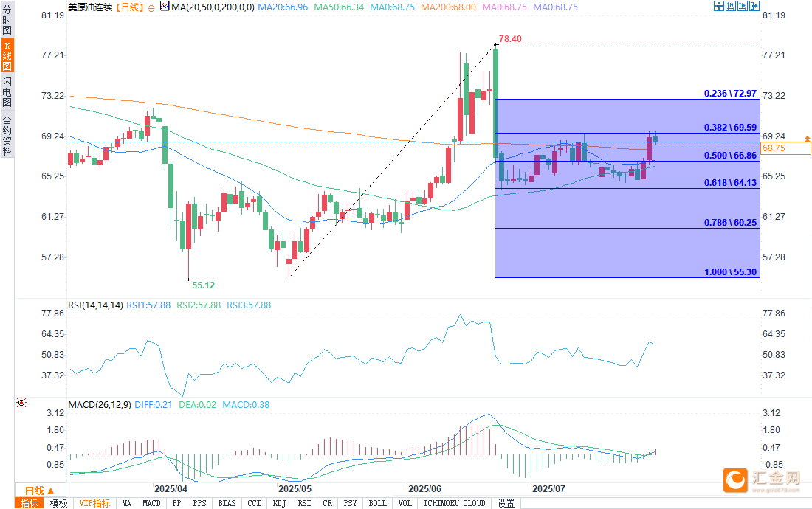This screenshot has width=812, height=509.
Task: Click the current price tag 68.75
Action: (x=785, y=148)
